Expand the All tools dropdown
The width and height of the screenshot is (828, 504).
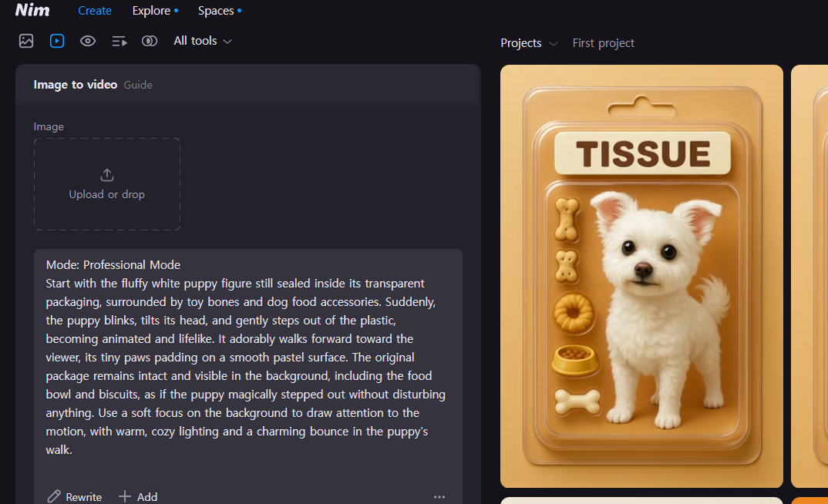tap(203, 41)
